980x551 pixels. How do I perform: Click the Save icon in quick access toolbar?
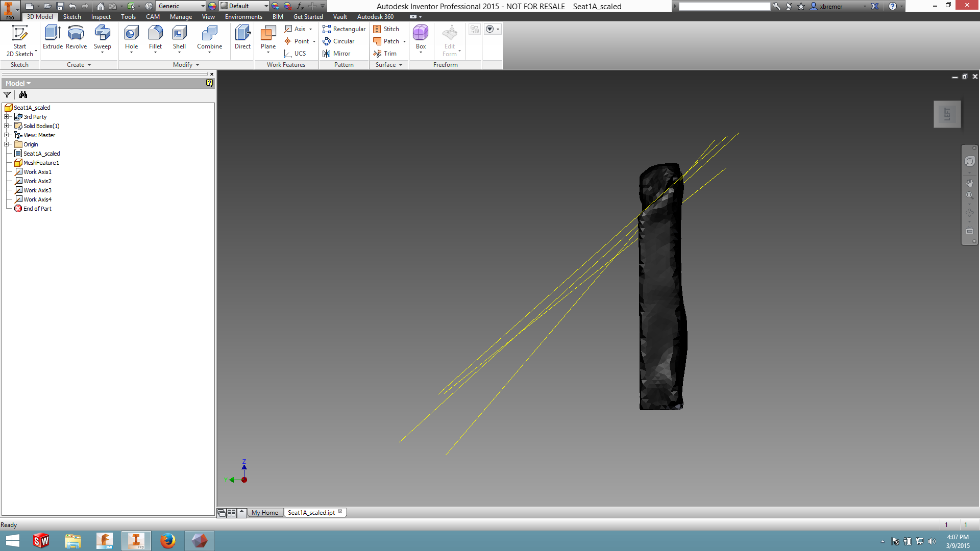click(x=60, y=6)
